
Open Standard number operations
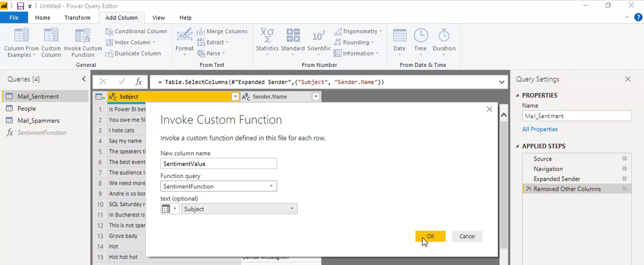[x=293, y=43]
